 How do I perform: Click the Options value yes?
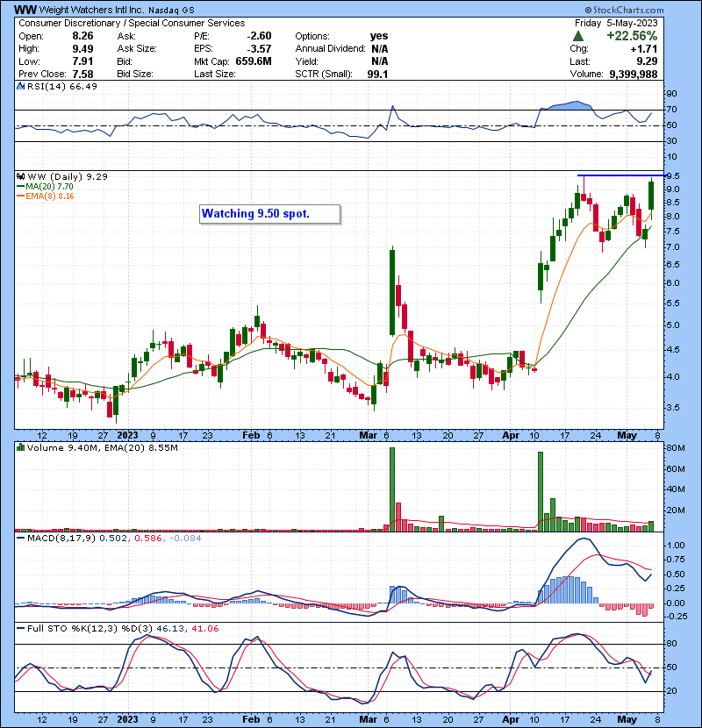379,36
